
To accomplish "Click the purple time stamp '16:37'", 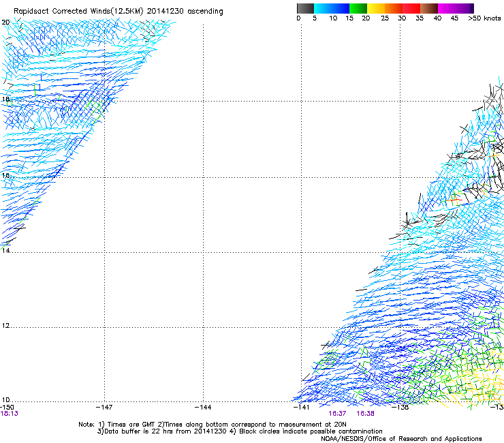I will tap(337, 414).
